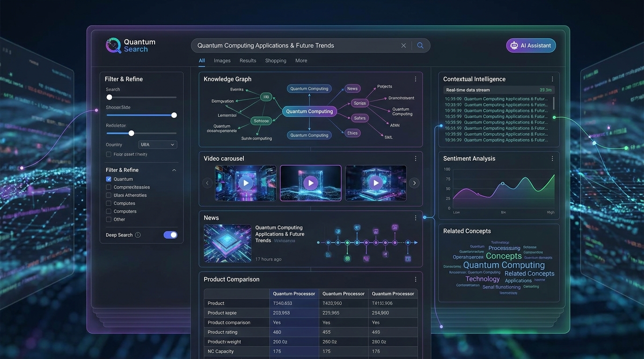Go to previous video in the carousel

coord(207,183)
